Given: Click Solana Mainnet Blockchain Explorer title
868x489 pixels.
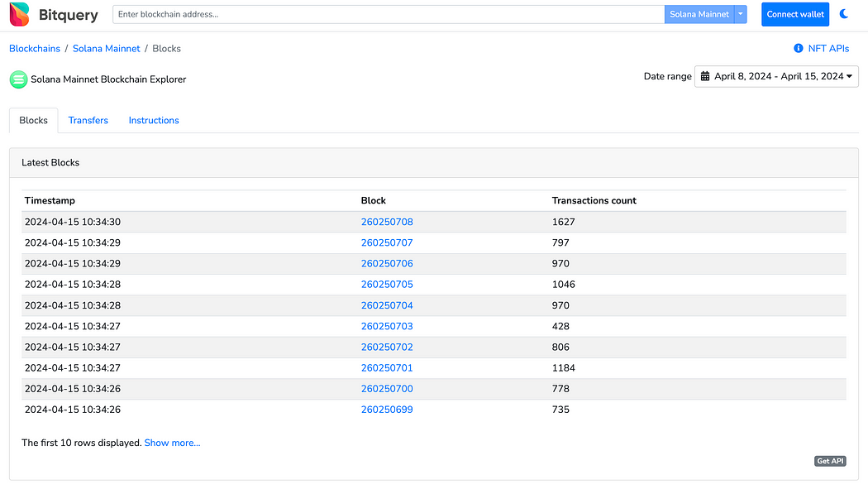Looking at the screenshot, I should pos(108,79).
